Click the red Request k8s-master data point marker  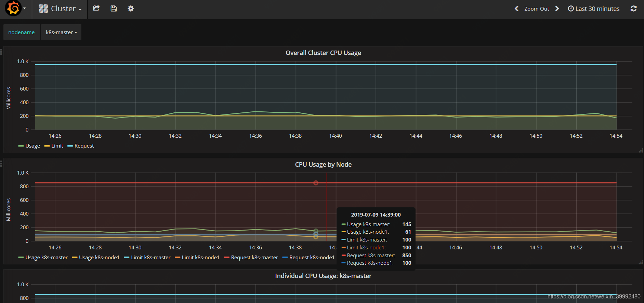tap(316, 183)
